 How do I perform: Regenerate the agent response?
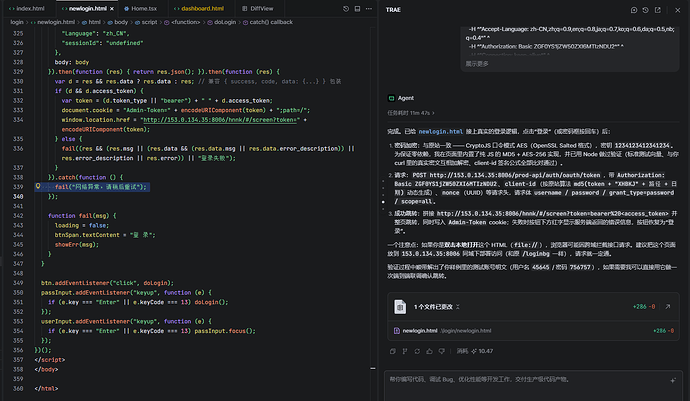click(417, 351)
